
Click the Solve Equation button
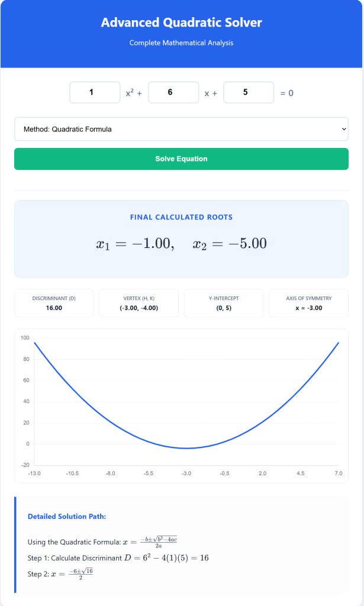click(x=181, y=159)
